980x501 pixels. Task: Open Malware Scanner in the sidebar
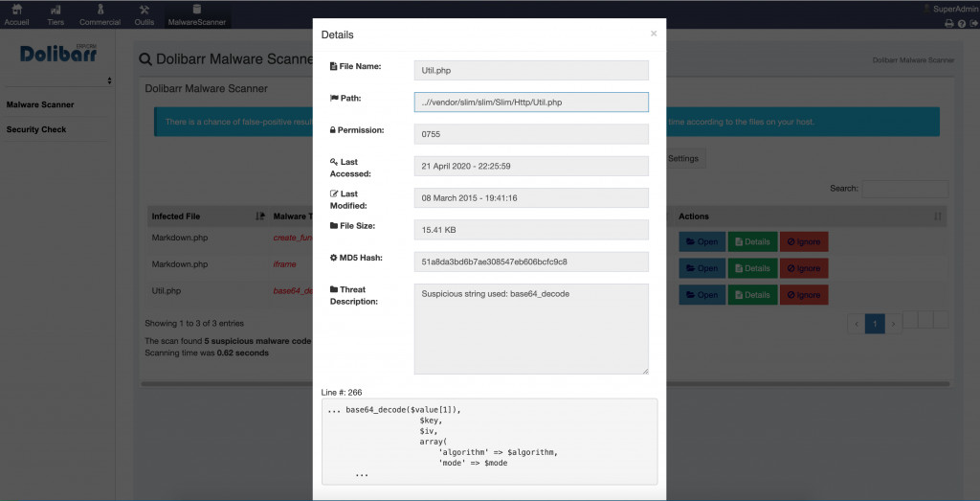pos(40,104)
